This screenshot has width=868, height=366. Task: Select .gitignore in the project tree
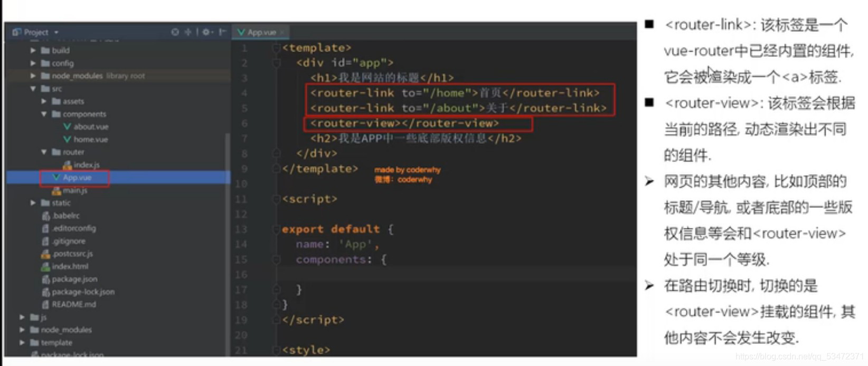69,241
